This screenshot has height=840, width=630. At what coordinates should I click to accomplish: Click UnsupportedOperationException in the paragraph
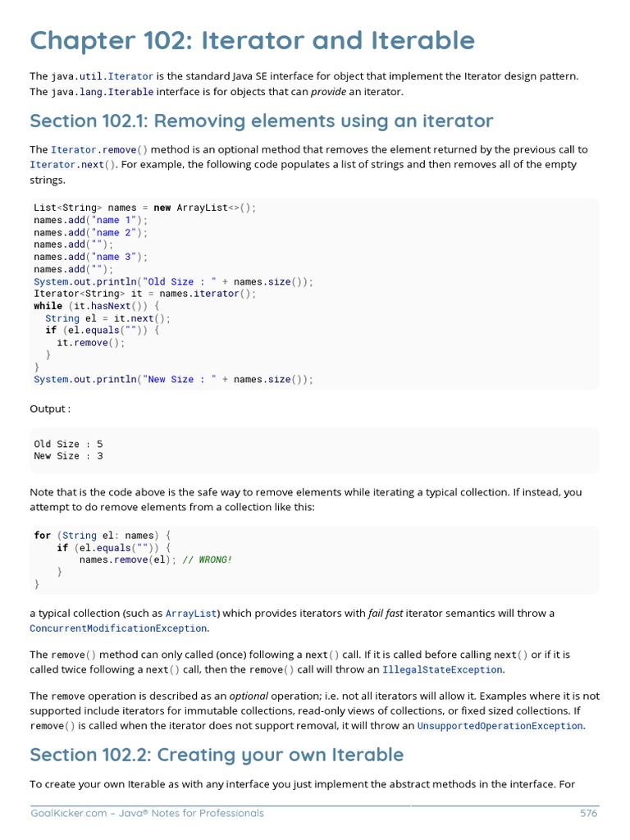click(x=500, y=726)
